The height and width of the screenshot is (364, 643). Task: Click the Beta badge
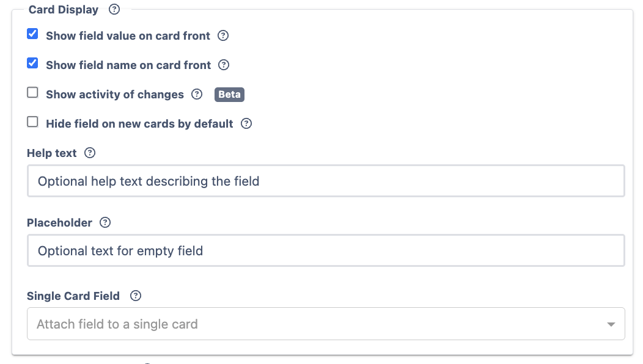click(229, 95)
